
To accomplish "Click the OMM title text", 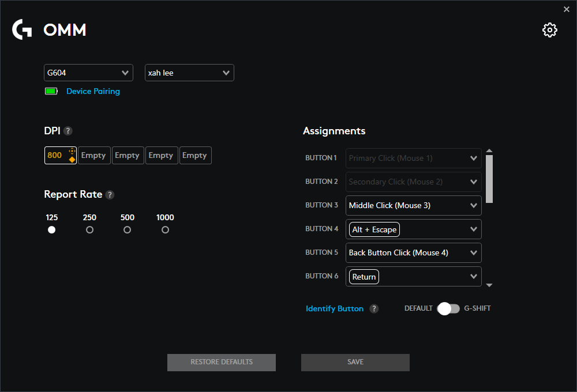I will coord(65,30).
